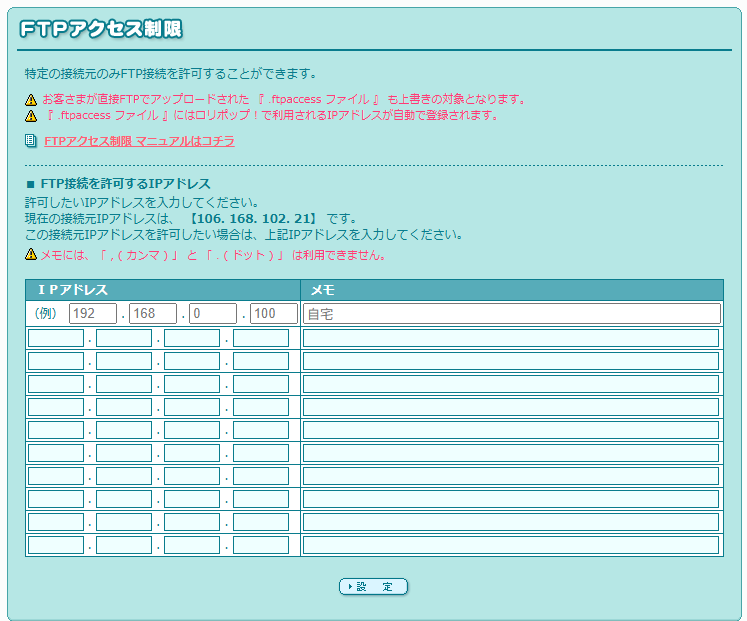Focus the example field showing 100
Image resolution: width=747 pixels, height=621 pixels.
pos(273,313)
